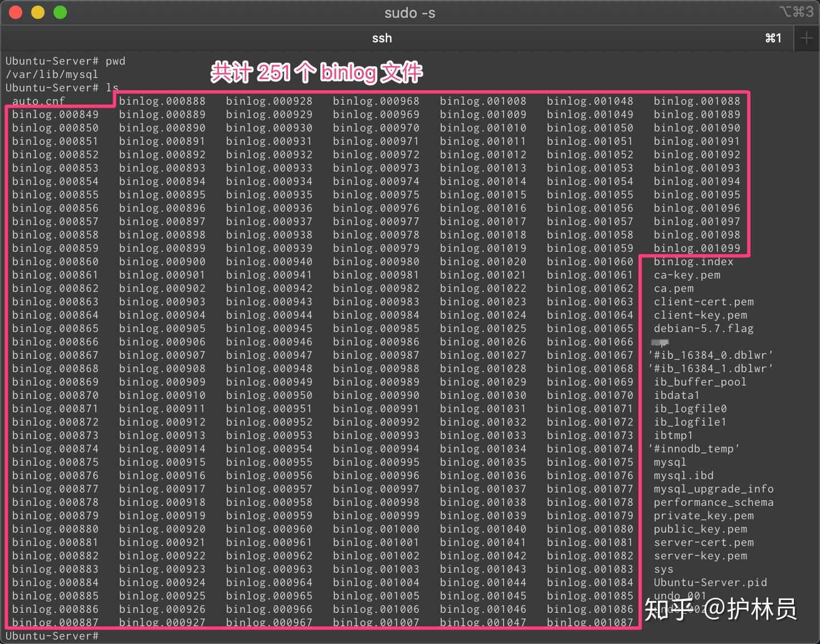Click the binlog.001099 file name
Viewport: 820px width, 644px height.
[696, 248]
